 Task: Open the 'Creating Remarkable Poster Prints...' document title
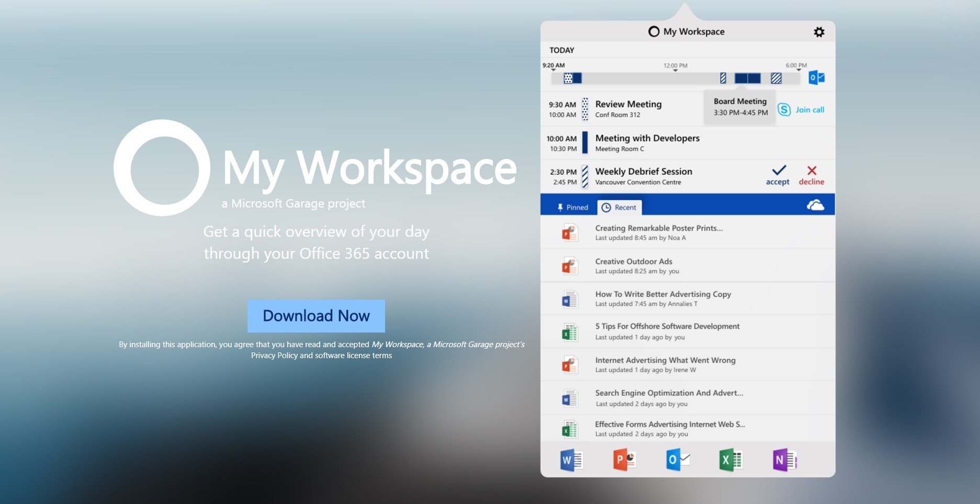click(x=659, y=228)
